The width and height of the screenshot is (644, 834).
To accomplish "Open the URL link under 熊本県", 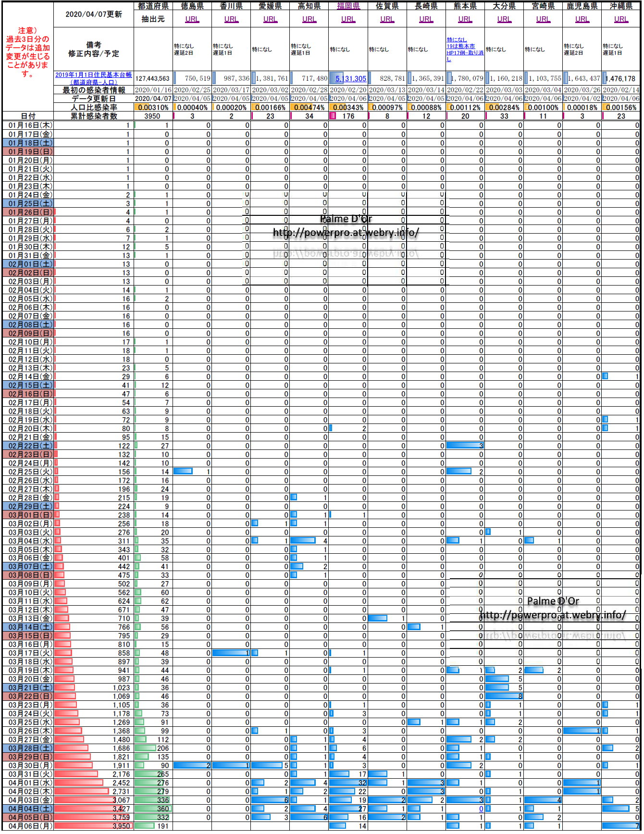I will [x=465, y=19].
